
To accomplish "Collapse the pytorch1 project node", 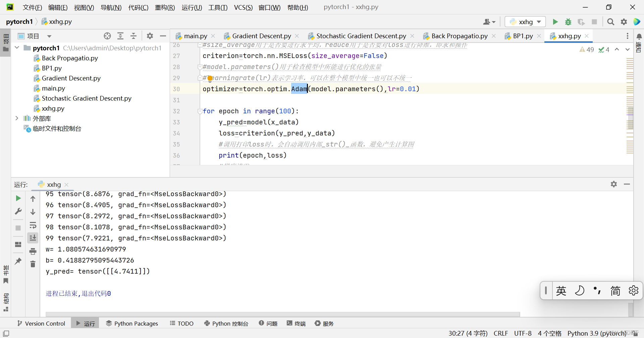I will pyautogui.click(x=17, y=48).
